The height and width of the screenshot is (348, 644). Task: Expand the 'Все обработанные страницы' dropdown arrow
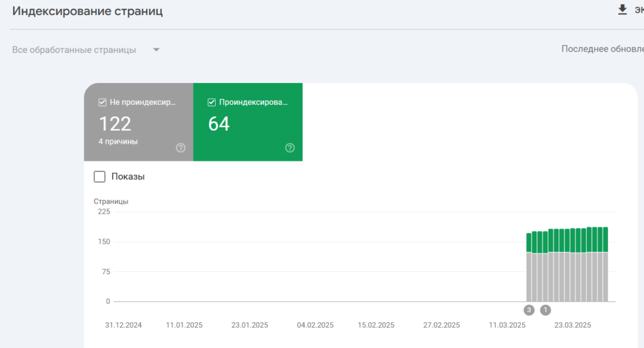(x=156, y=50)
